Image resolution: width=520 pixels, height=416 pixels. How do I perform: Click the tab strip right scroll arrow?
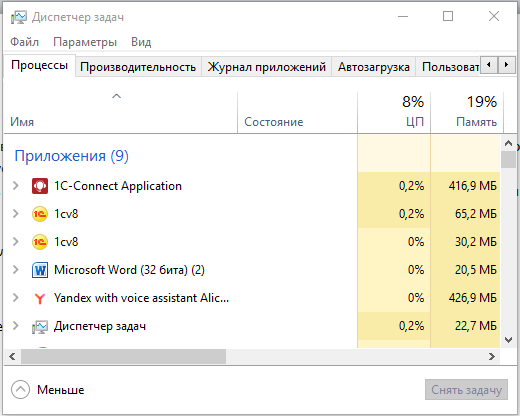pyautogui.click(x=507, y=65)
